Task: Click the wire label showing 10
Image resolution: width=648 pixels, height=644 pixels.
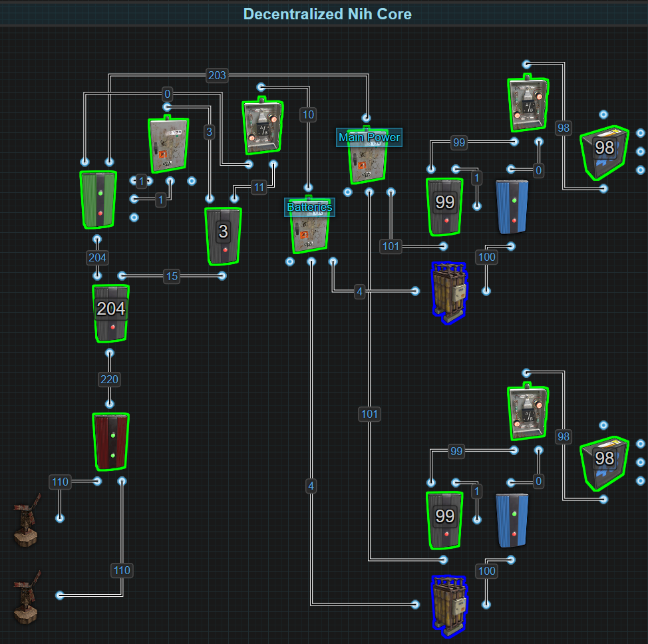Action: (307, 114)
